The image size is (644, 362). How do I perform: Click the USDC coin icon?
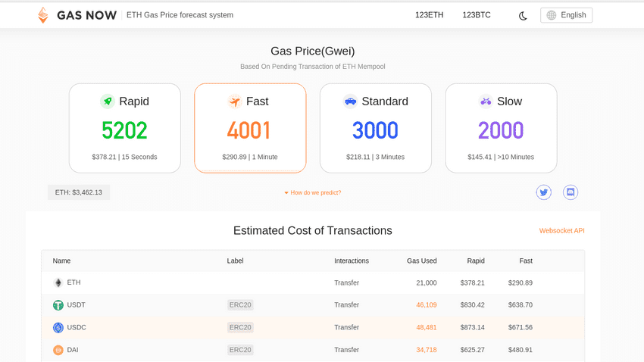pyautogui.click(x=58, y=327)
